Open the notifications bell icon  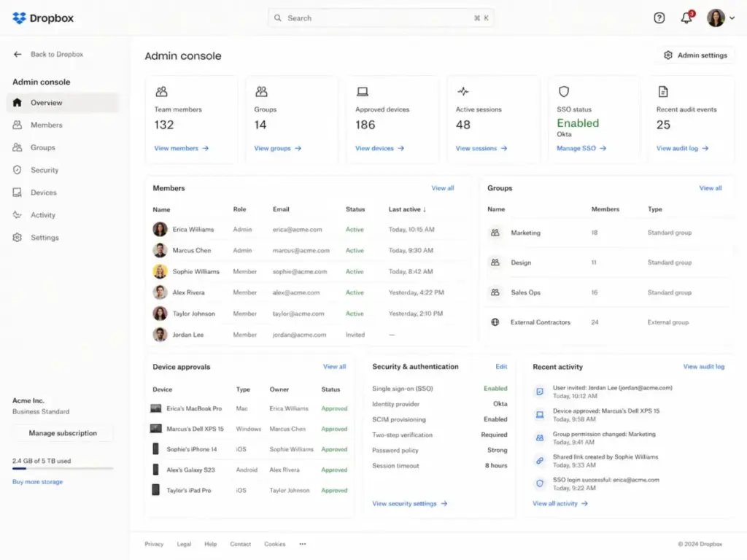tap(686, 18)
